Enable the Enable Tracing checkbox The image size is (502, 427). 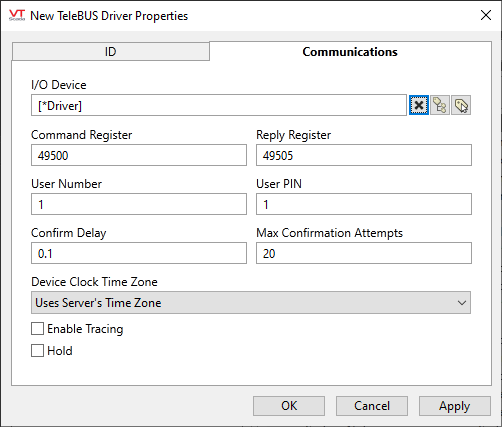(37, 329)
